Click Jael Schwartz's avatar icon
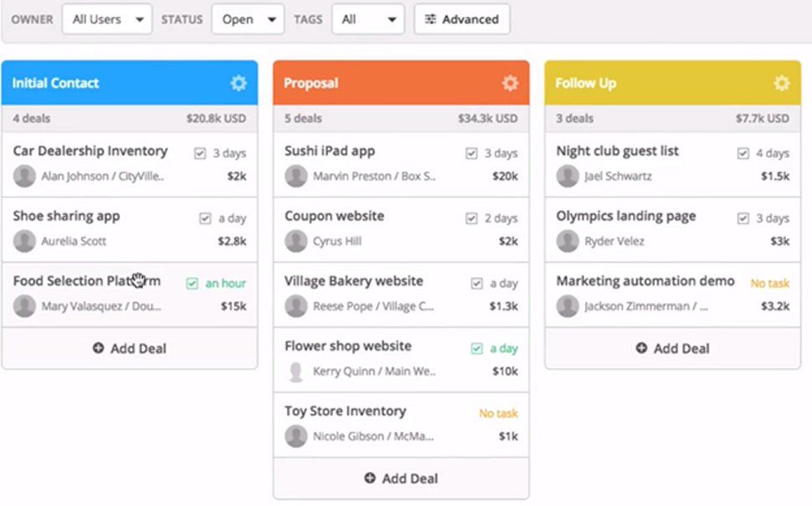Screen dimensions: 812x506 click(x=566, y=176)
